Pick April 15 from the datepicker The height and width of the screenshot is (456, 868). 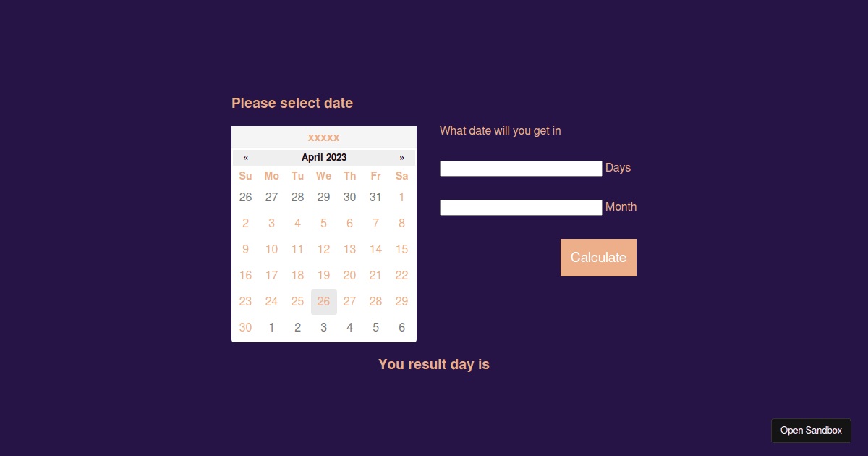(401, 249)
